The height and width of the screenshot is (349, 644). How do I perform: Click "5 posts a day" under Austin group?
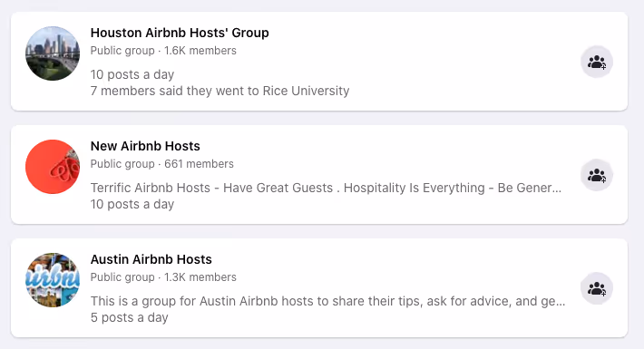(x=130, y=317)
